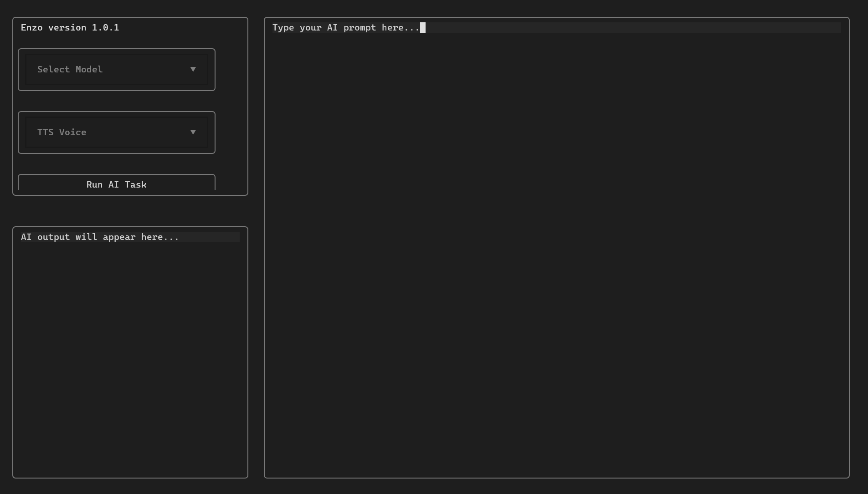The width and height of the screenshot is (868, 494).
Task: Click the Run AI Task button
Action: tap(117, 183)
